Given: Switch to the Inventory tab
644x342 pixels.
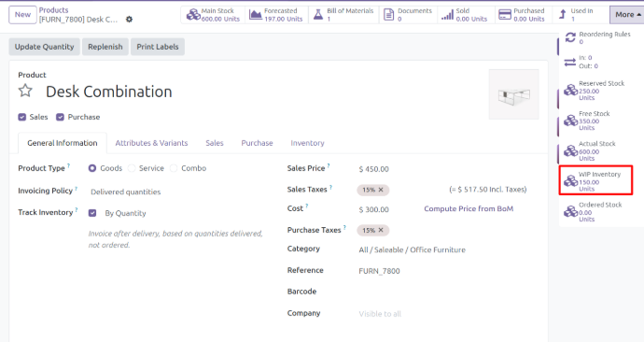Looking at the screenshot, I should 307,143.
